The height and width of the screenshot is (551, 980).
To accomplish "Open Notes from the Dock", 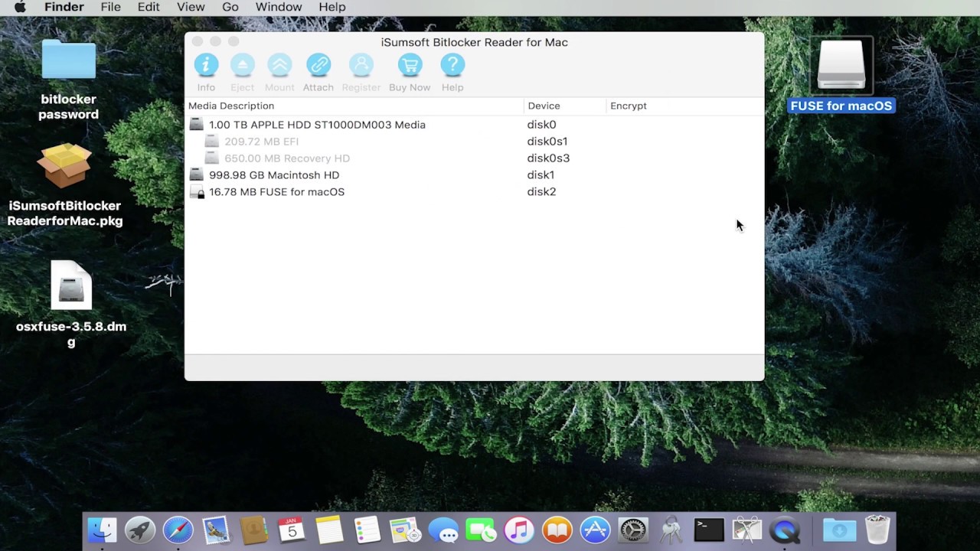I will (329, 530).
